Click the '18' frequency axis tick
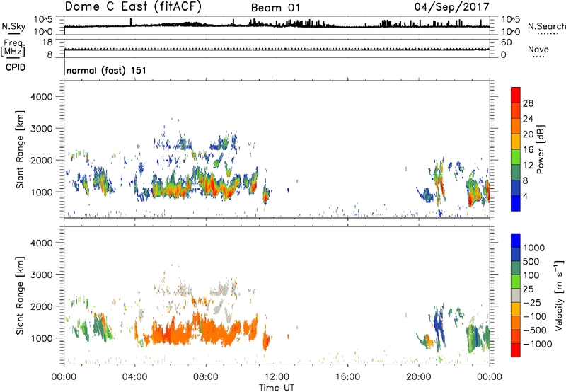566x392 pixels. point(47,42)
